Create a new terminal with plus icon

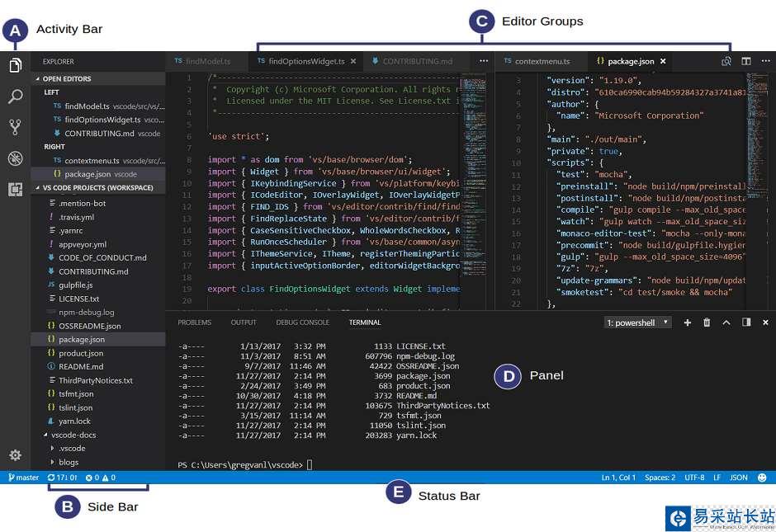click(x=688, y=322)
